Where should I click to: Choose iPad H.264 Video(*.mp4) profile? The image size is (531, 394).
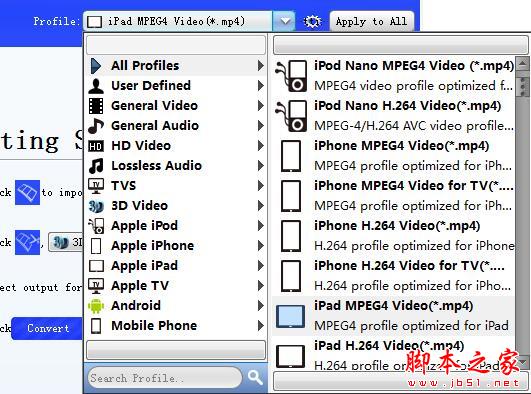coord(394,354)
